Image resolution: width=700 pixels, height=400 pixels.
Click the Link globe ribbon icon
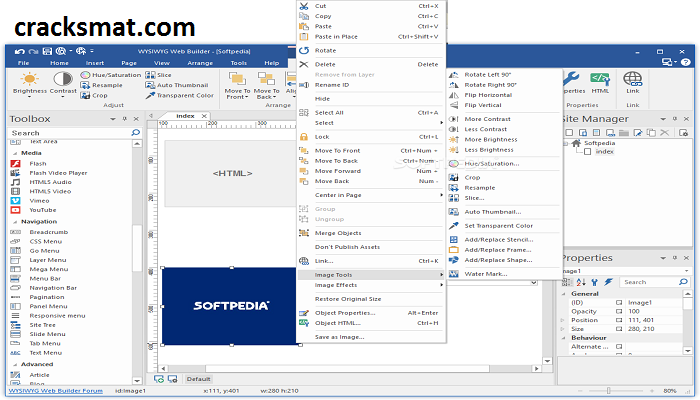(633, 79)
